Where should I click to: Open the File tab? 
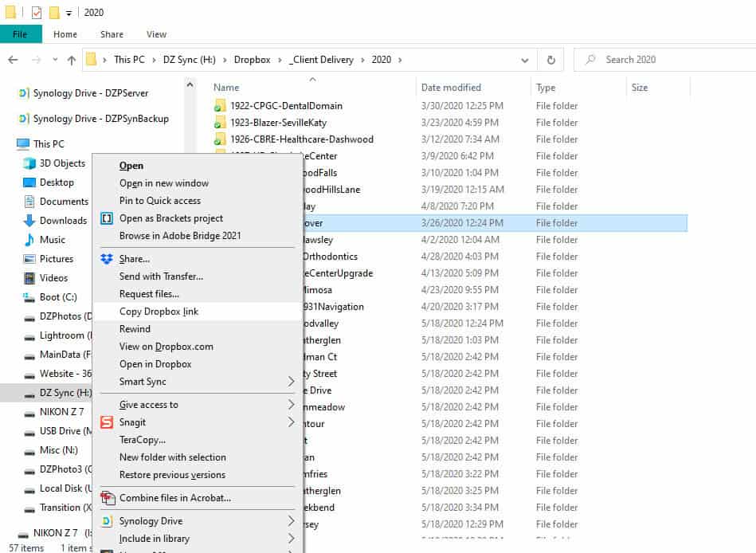(x=21, y=34)
